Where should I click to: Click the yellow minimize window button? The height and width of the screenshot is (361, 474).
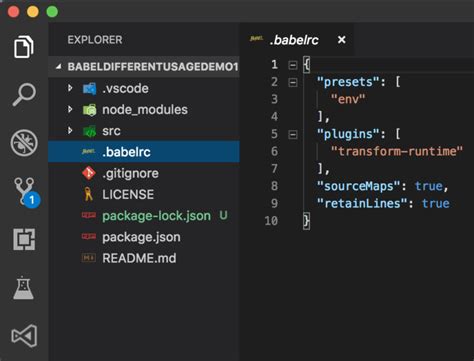click(33, 12)
